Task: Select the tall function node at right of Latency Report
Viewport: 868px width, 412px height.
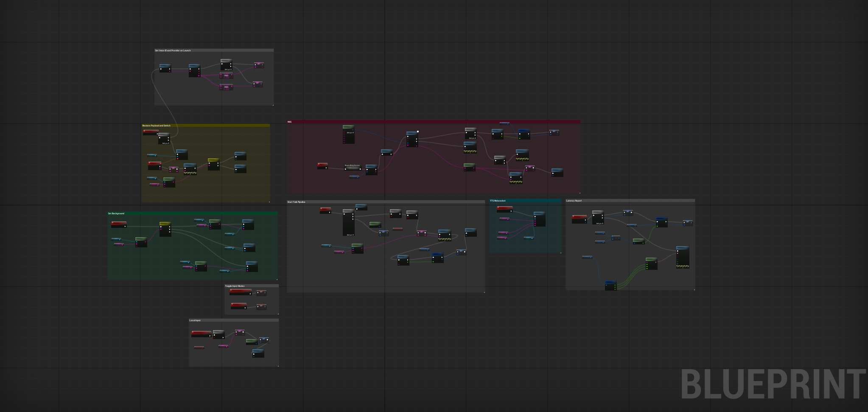Action: tap(683, 257)
